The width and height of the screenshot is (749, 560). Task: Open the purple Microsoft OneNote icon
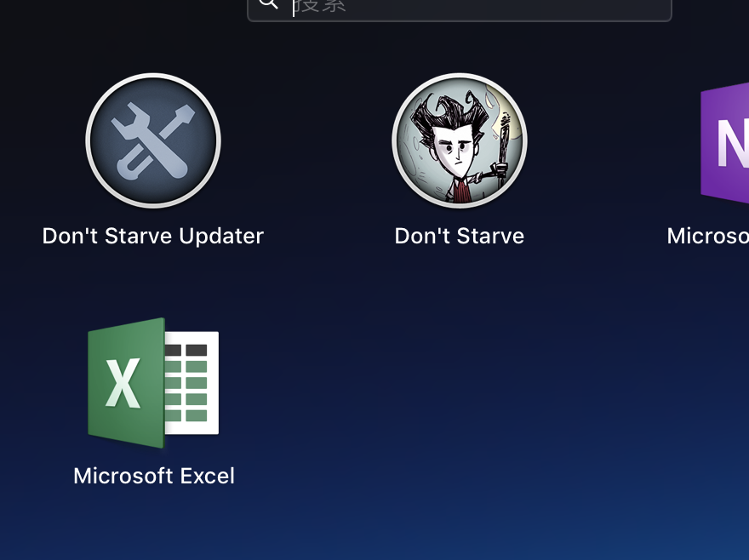724,143
